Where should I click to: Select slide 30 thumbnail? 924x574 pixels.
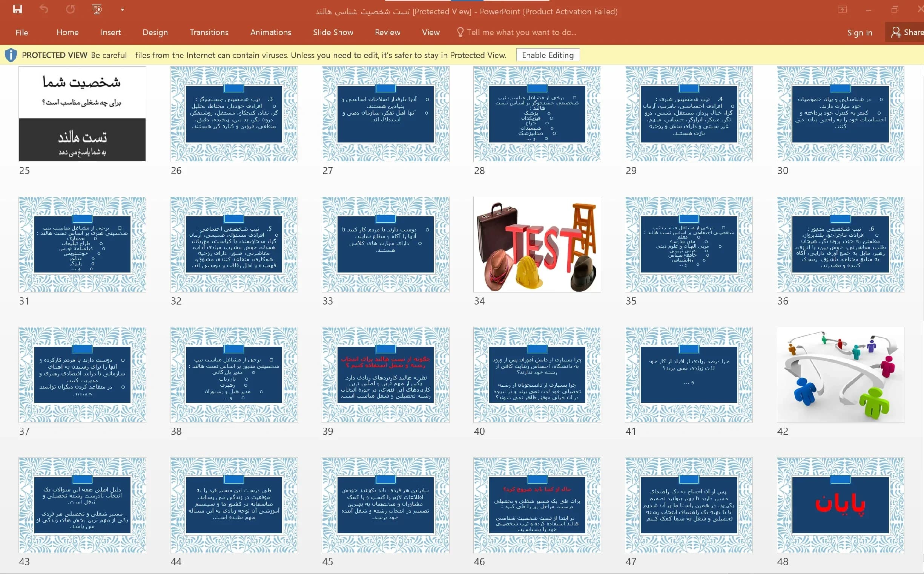coord(840,114)
